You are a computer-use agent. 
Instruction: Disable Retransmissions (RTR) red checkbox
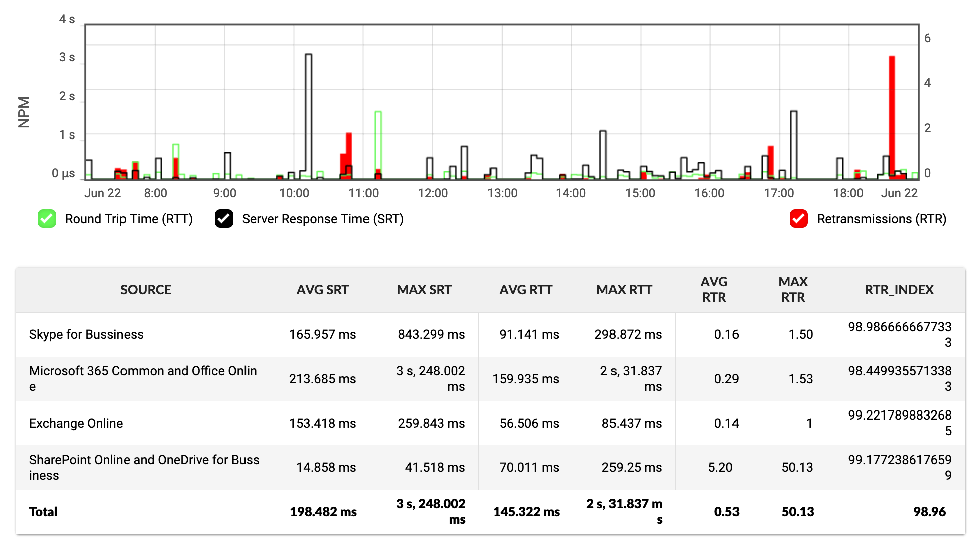[x=798, y=219]
